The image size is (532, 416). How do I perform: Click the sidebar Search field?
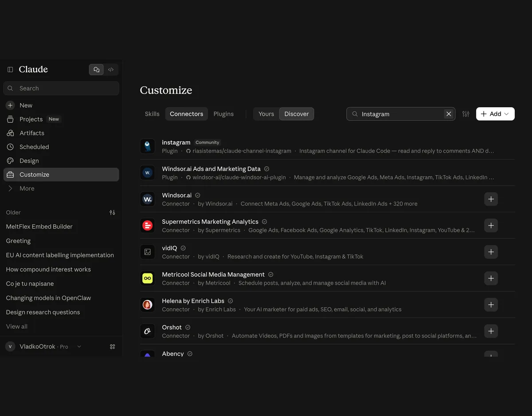(61, 88)
